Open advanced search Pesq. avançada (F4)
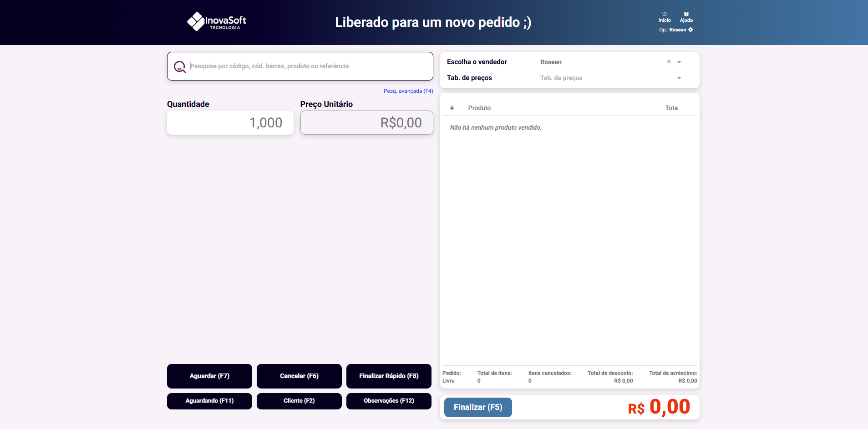 [408, 91]
